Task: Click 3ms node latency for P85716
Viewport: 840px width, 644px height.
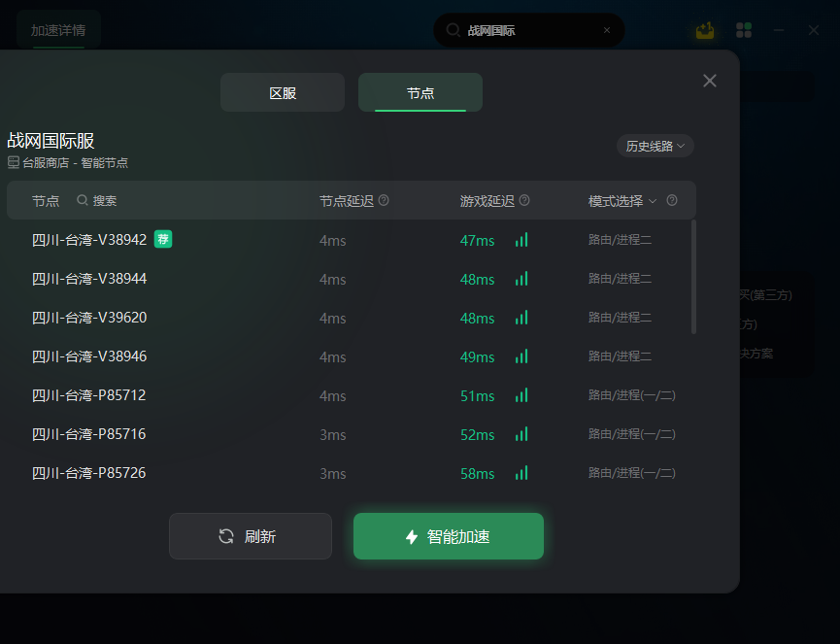Action: pos(333,435)
